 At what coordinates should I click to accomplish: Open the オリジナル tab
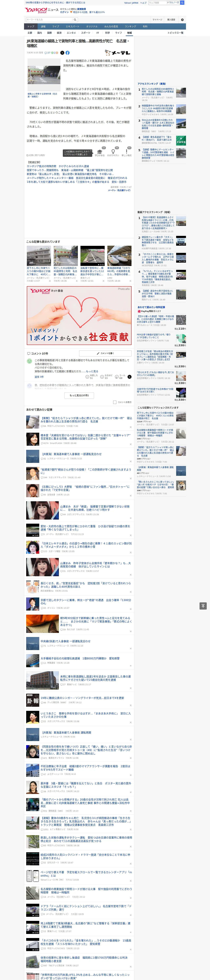click(x=92, y=27)
